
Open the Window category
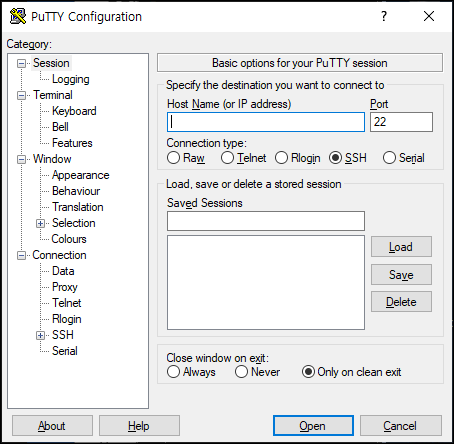click(52, 159)
